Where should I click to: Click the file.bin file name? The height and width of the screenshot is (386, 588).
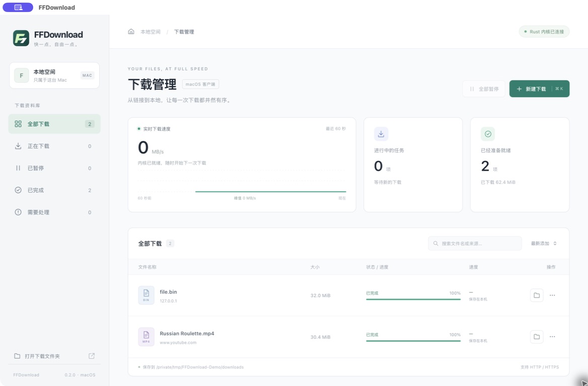[169, 292]
